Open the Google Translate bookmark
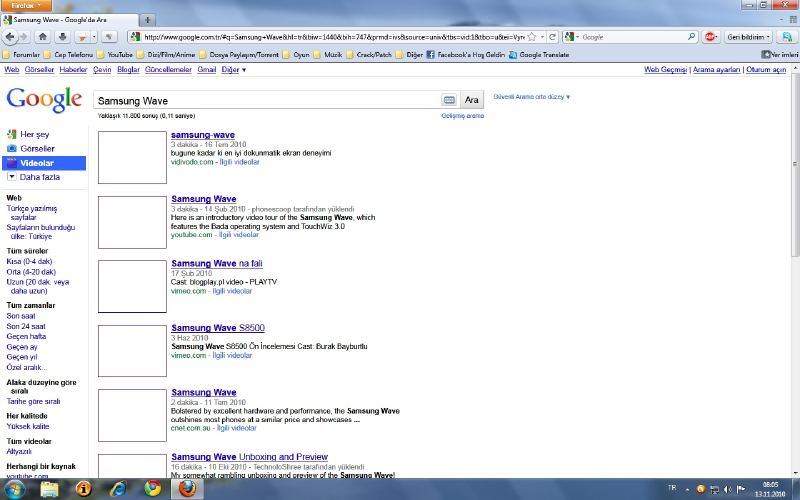This screenshot has height=500, width=800. (539, 55)
